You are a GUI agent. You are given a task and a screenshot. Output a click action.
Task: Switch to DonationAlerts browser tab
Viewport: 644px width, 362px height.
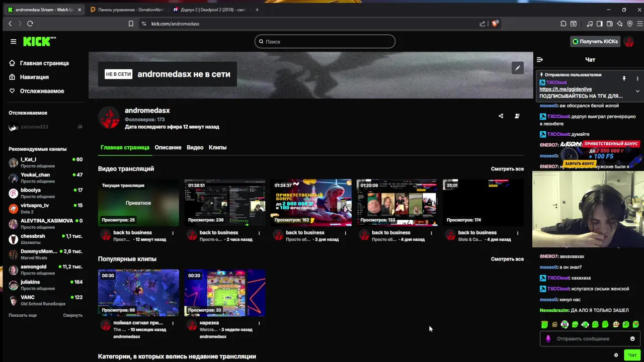pyautogui.click(x=127, y=10)
